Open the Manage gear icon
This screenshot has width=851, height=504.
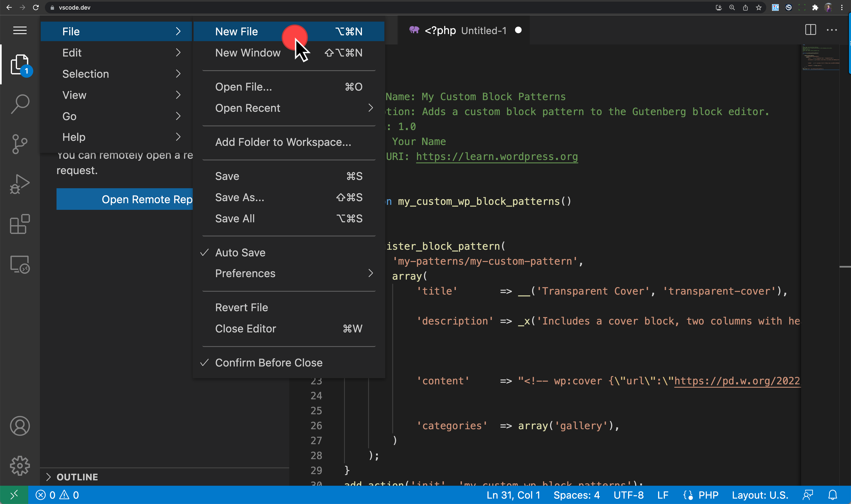click(x=20, y=466)
